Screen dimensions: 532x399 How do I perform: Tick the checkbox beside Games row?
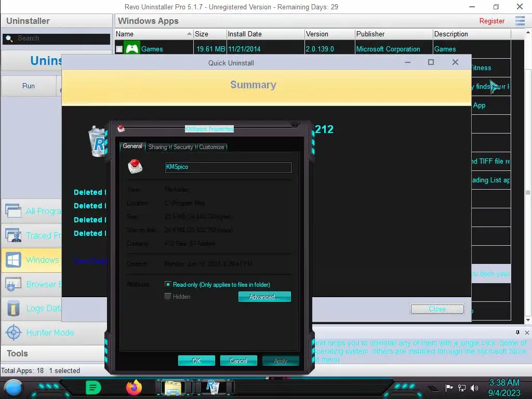point(119,49)
